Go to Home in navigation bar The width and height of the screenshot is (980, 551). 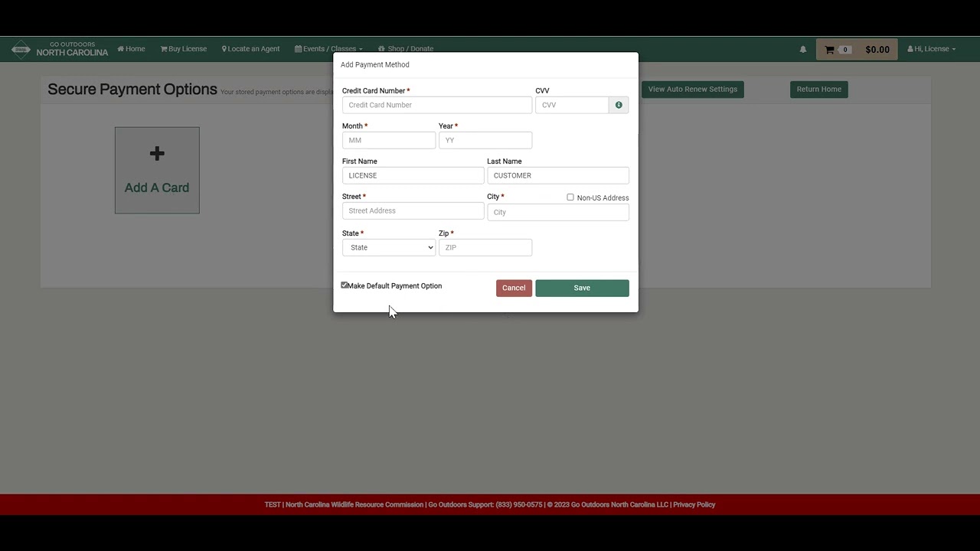[x=131, y=49]
